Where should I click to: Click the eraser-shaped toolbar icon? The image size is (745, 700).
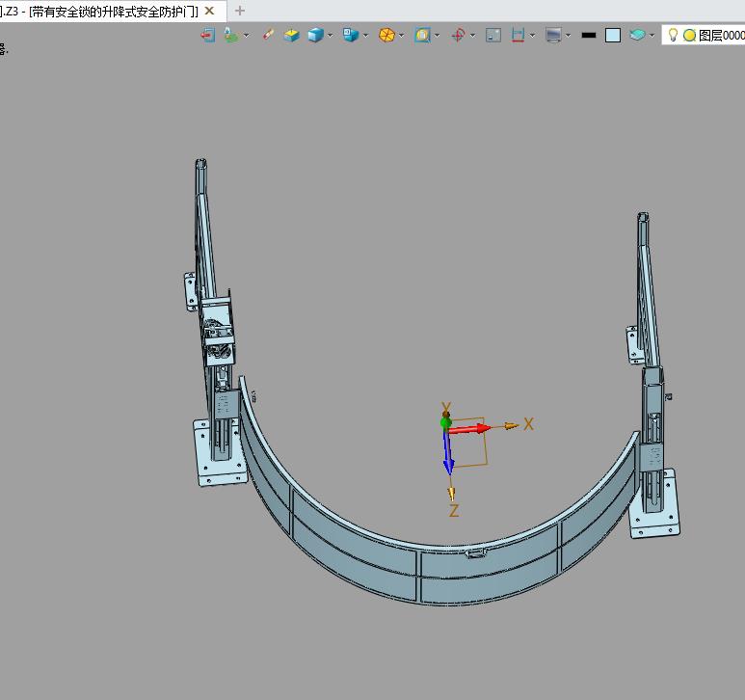click(268, 35)
